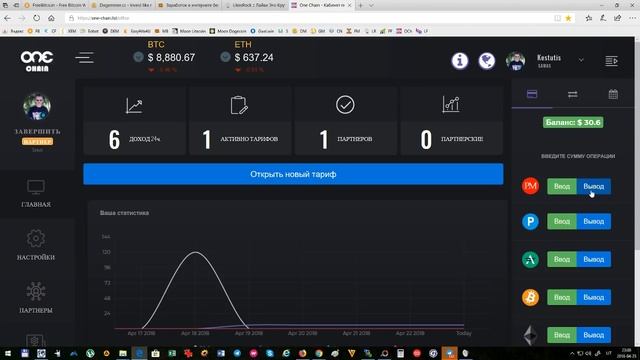Screen dimensions: 640x360
Task: Go to browser home page
Action: pos(51,18)
